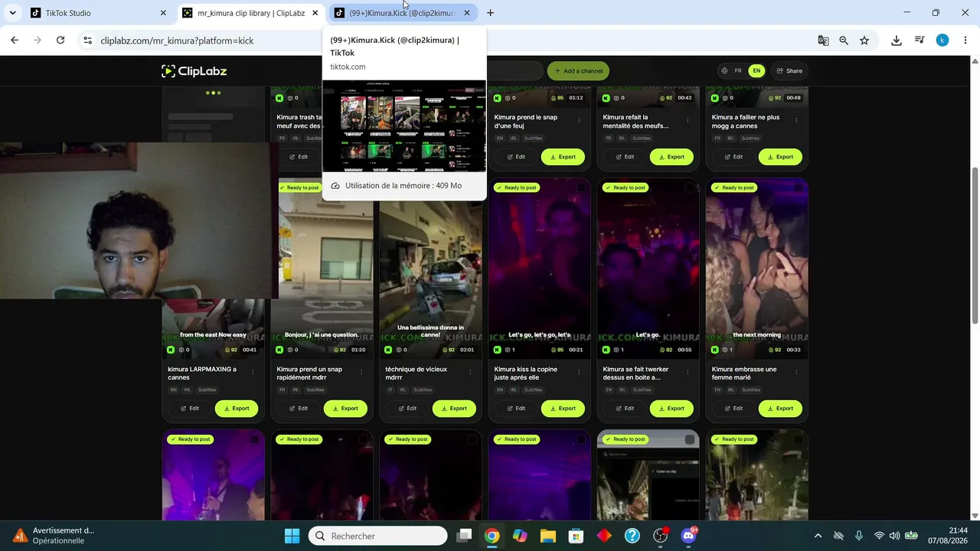Screen dimensions: 980x551
Task: Open the Task View icon in the taskbar
Action: 463,536
